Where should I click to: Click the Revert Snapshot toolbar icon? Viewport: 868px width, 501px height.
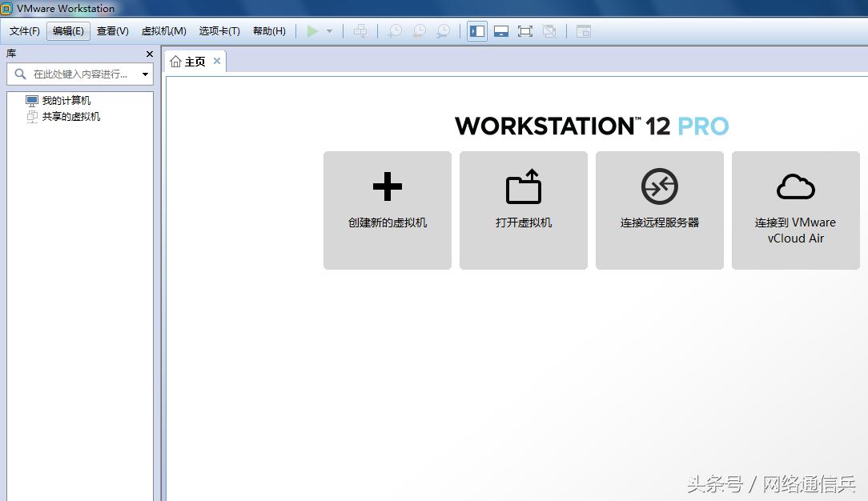point(418,31)
